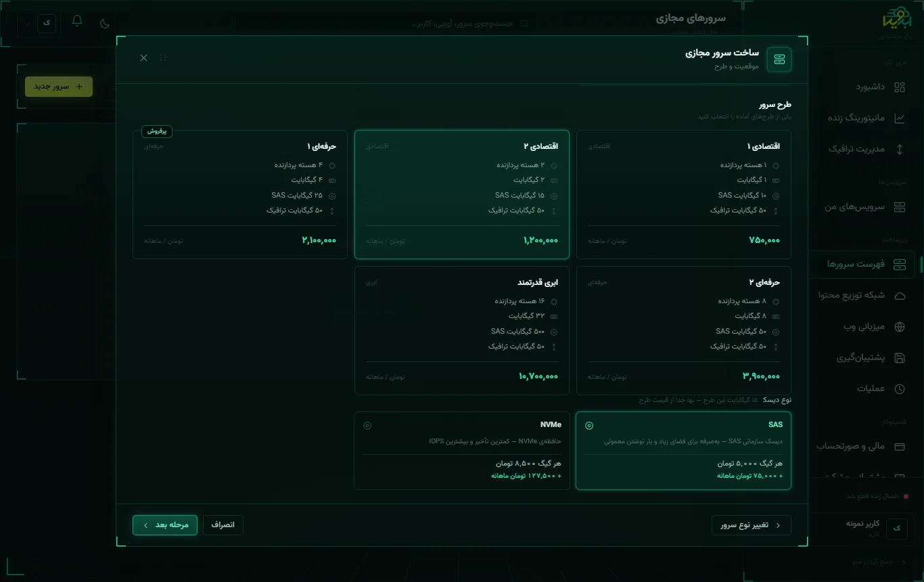This screenshot has height=582, width=924.
Task: Click the drag-handle dots in the dialog header
Action: 163,58
